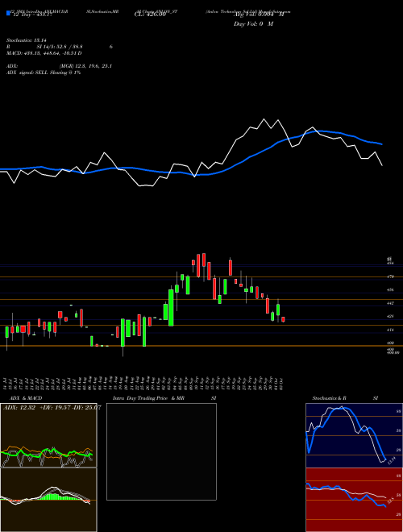Click the blue 12 Day SMA legend square
This screenshot has width=403, height=532.
click(8, 14)
